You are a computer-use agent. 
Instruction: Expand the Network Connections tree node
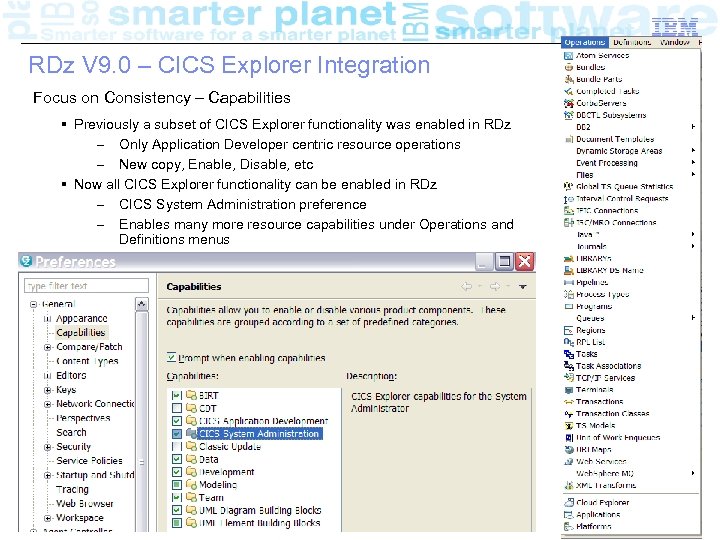(47, 404)
